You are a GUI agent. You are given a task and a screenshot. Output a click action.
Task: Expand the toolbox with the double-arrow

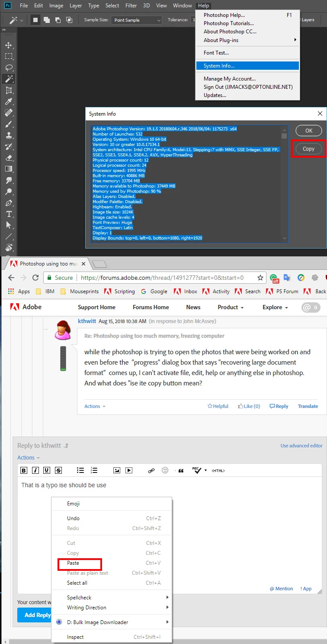pos(4,29)
